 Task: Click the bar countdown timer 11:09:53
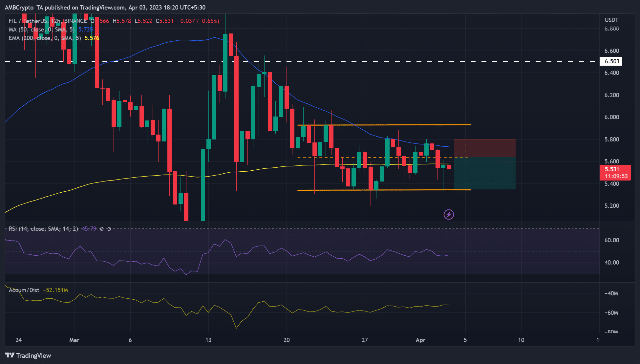pos(616,176)
